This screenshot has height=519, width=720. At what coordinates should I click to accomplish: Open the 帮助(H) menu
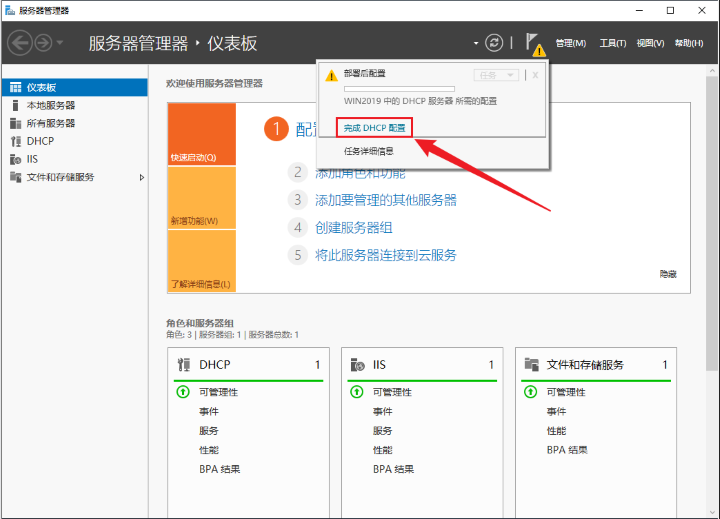tap(689, 43)
